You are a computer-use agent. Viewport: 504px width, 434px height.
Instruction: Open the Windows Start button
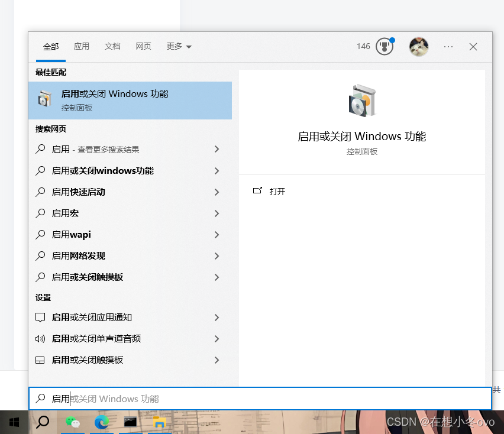[x=14, y=422]
